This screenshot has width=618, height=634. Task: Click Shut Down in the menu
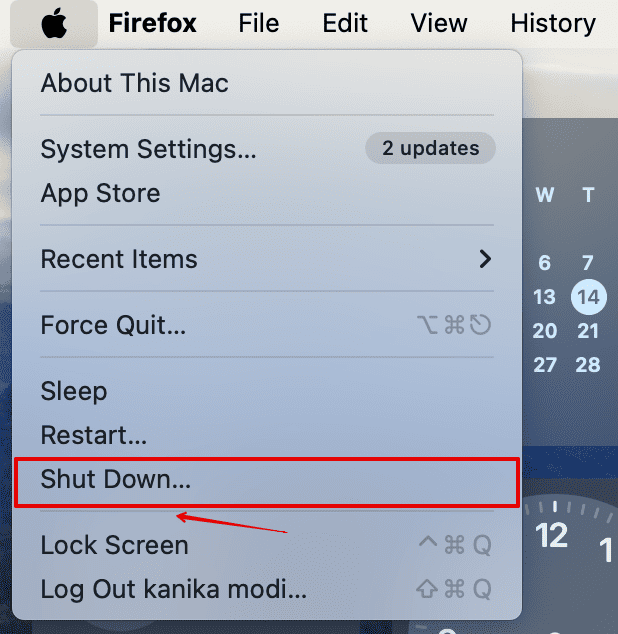[115, 479]
